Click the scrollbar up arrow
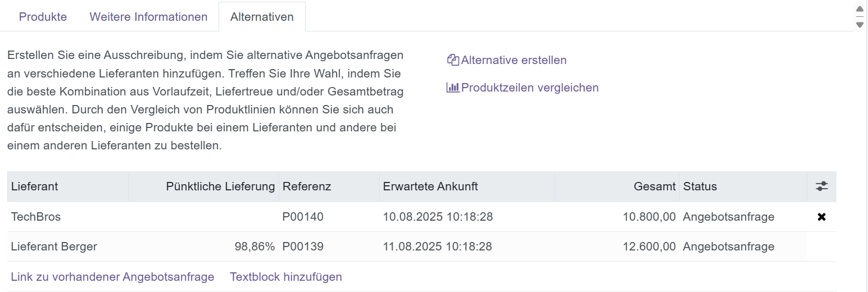The image size is (868, 292). 860,9
